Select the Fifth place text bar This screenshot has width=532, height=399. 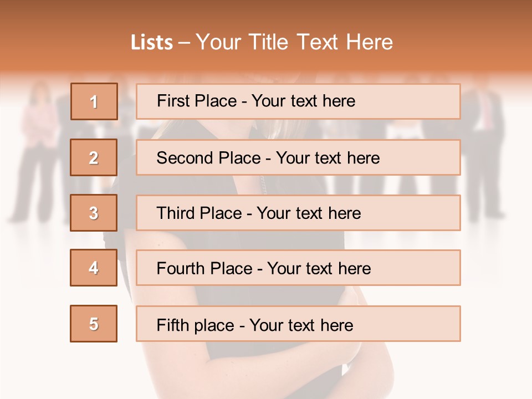click(298, 324)
